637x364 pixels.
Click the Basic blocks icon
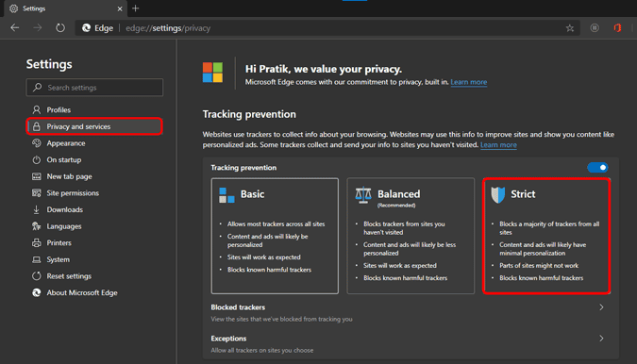coord(226,195)
